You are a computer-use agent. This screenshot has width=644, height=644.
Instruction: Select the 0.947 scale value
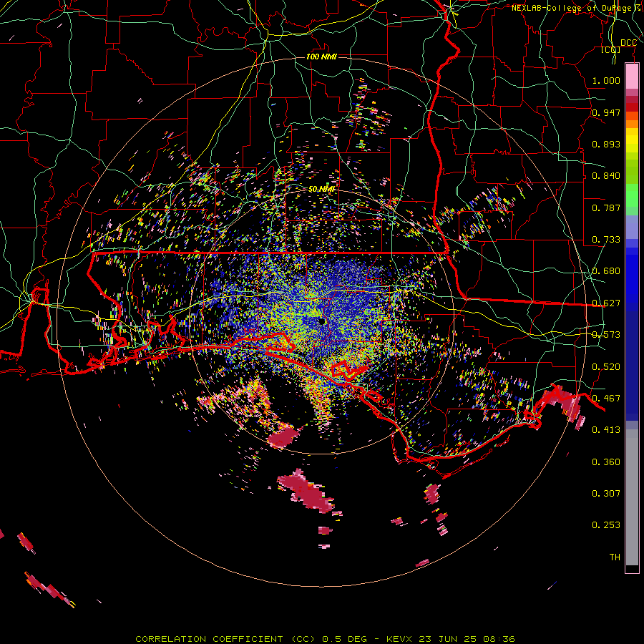pos(606,112)
